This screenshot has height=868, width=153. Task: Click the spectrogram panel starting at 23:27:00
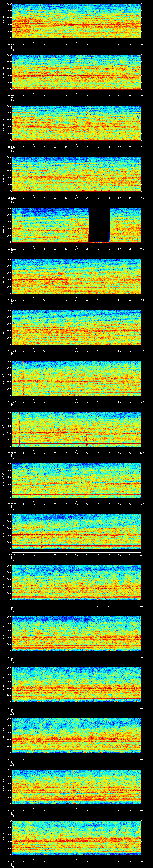click(x=76, y=685)
